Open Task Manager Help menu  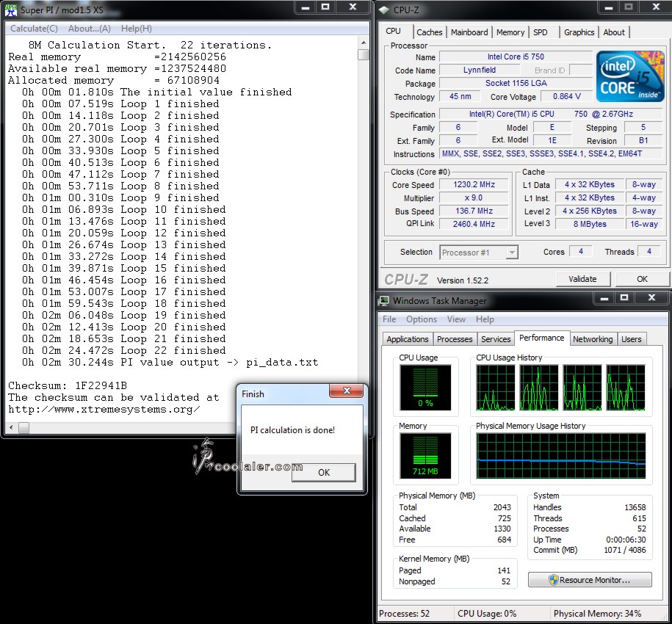[x=485, y=319]
